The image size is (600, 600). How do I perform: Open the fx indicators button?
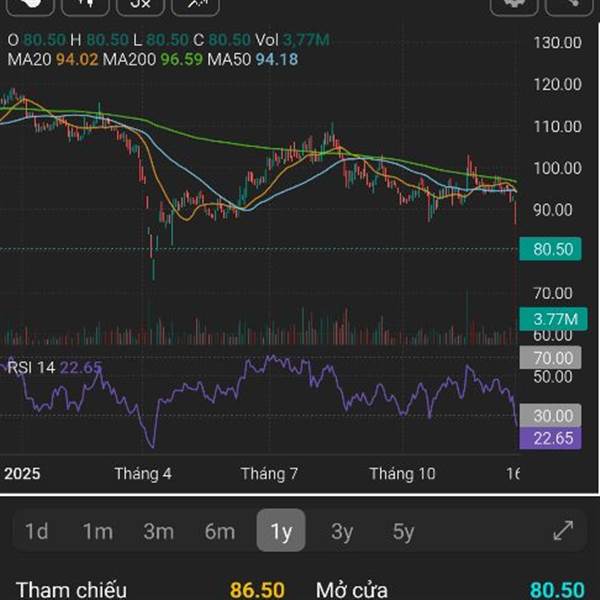click(140, 5)
